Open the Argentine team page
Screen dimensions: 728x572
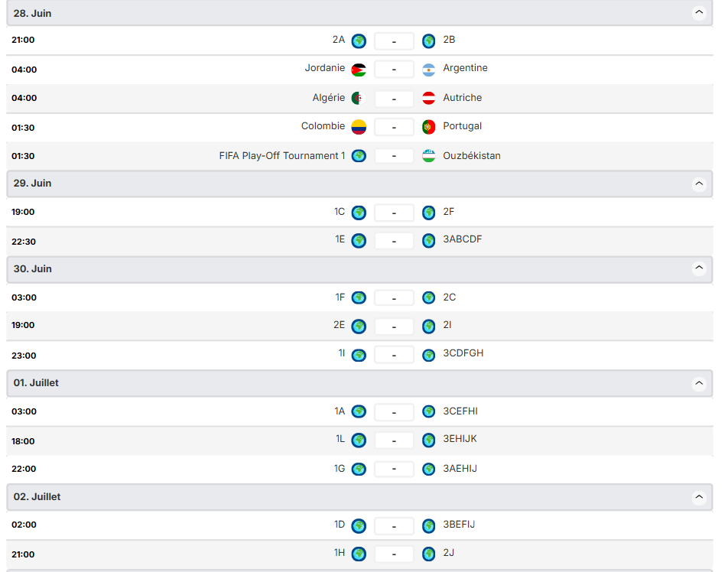tap(465, 68)
